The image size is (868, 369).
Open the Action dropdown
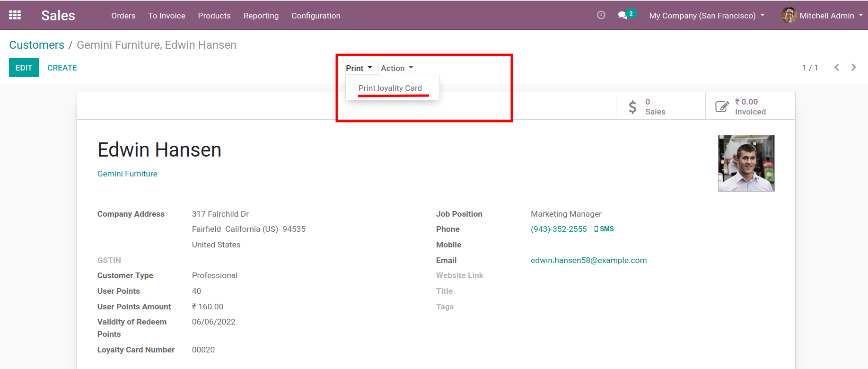(397, 68)
